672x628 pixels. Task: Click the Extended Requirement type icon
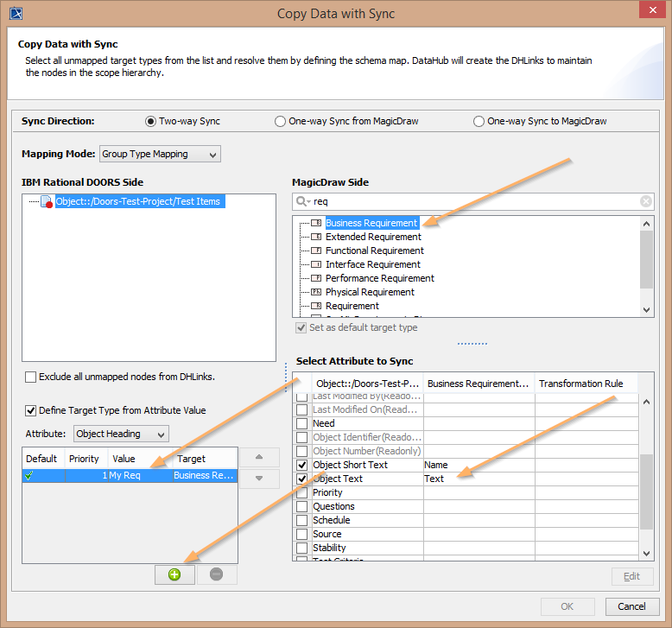[316, 237]
